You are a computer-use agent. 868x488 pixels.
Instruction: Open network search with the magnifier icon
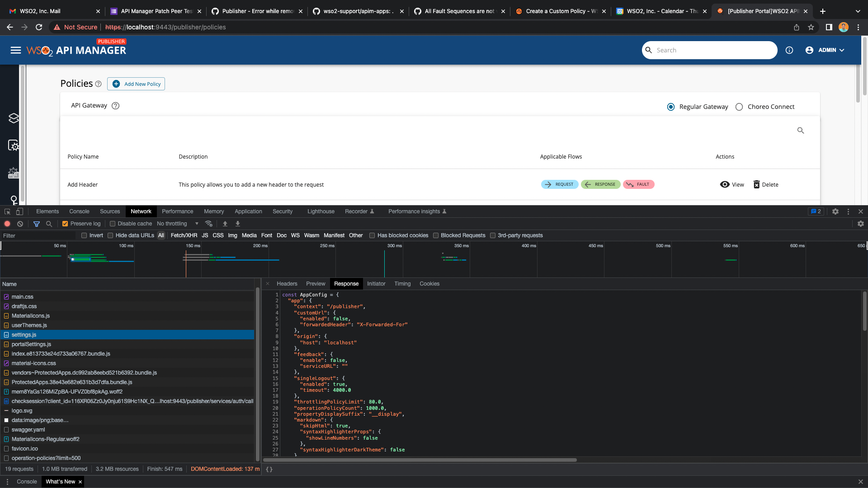click(48, 223)
